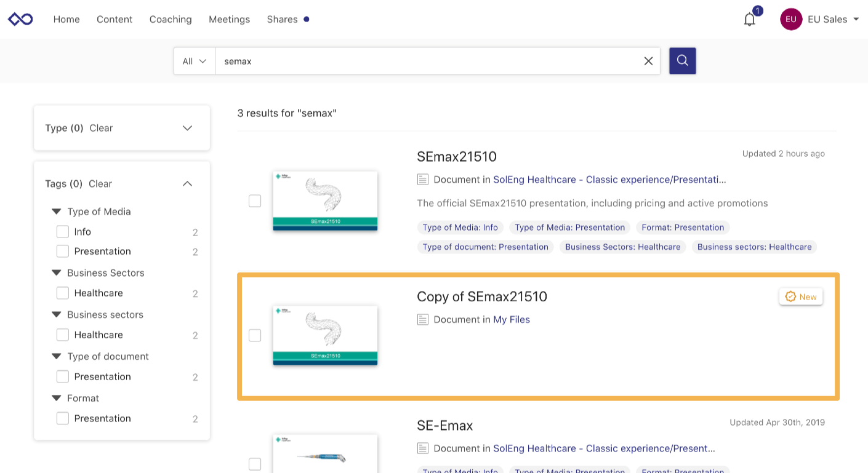Click the document icon beside Copy of SEmax21510
868x473 pixels.
coord(422,319)
